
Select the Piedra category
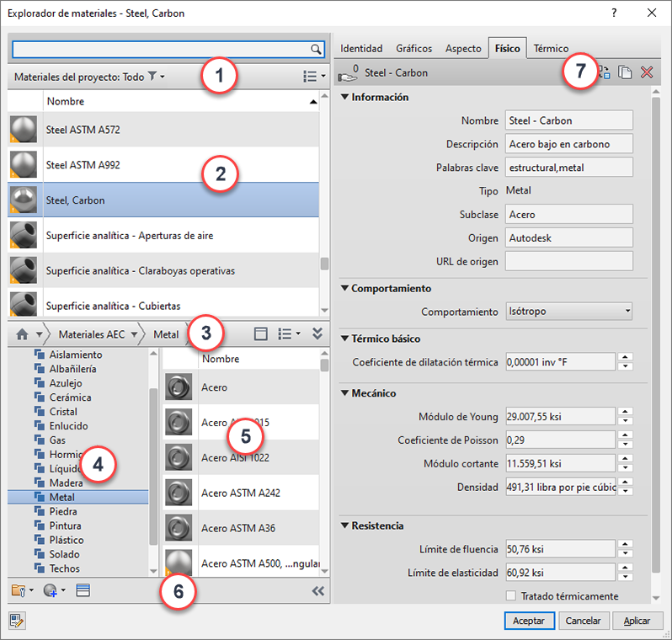click(63, 511)
